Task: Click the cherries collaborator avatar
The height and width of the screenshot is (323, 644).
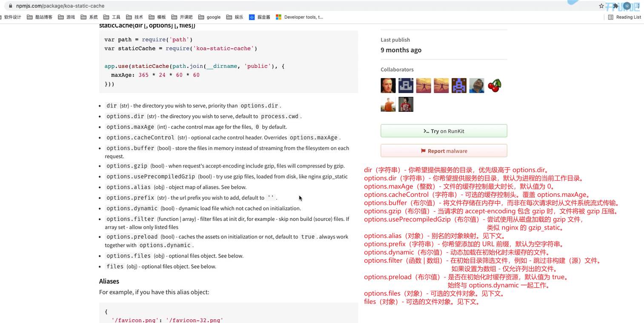Action: (x=495, y=85)
